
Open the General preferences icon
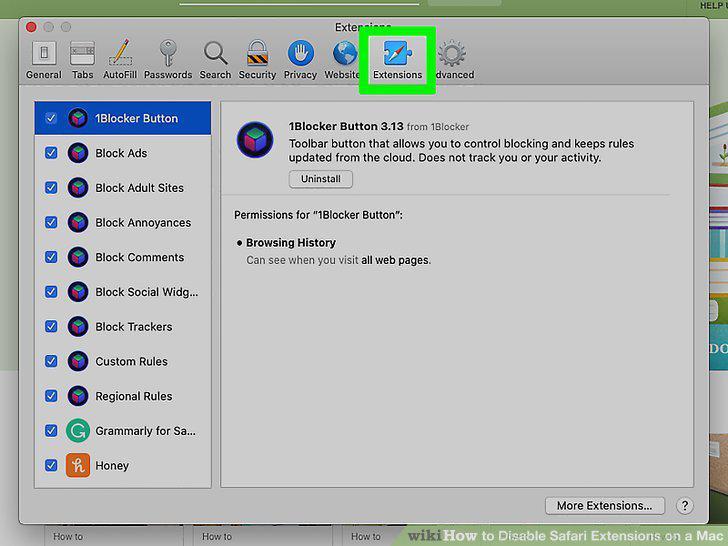tap(44, 53)
